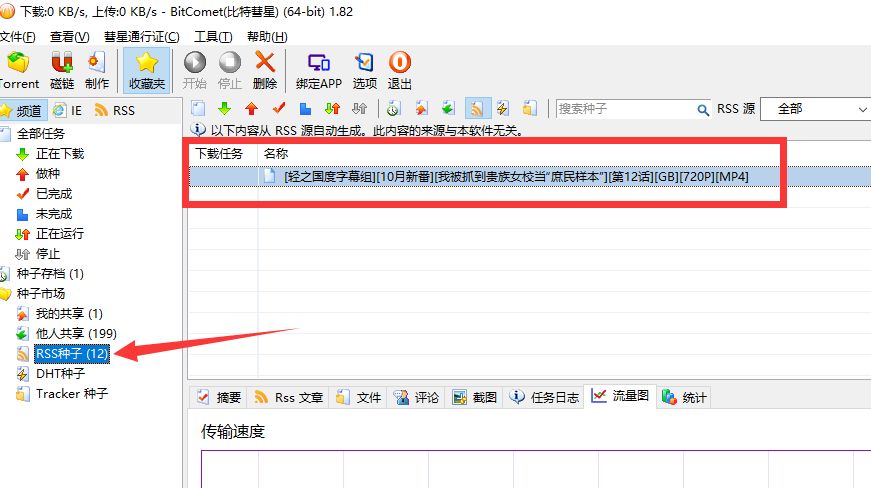Click the 删除 red X delete icon

(265, 69)
